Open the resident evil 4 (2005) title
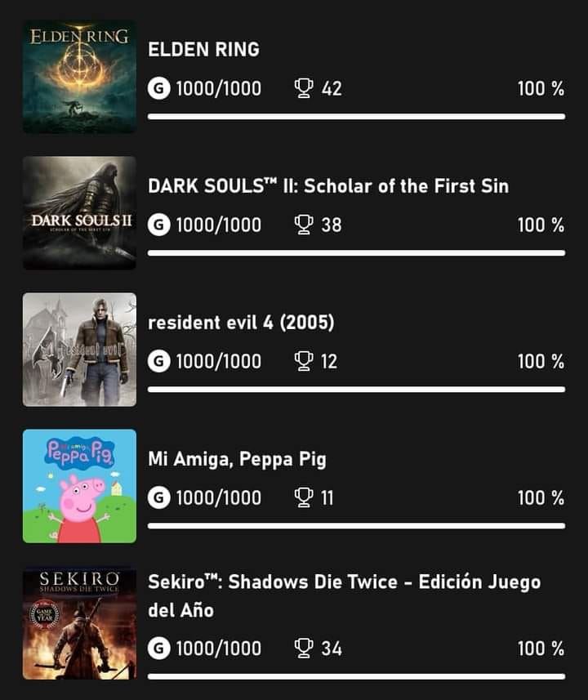The height and width of the screenshot is (700, 588). click(x=241, y=323)
